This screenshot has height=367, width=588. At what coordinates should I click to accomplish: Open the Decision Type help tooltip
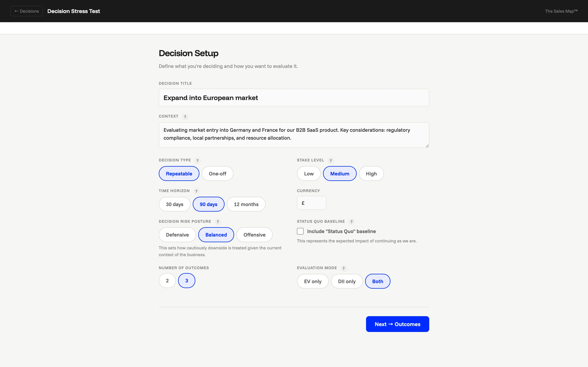click(x=198, y=160)
